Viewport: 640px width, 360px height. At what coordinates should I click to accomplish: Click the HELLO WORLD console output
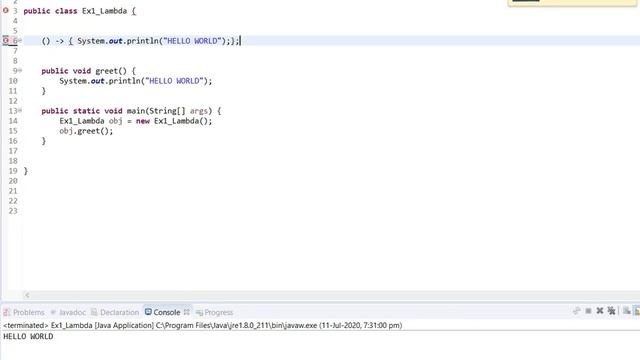click(x=28, y=336)
